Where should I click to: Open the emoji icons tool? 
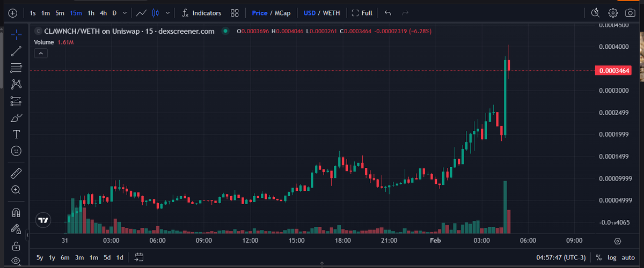pyautogui.click(x=16, y=151)
